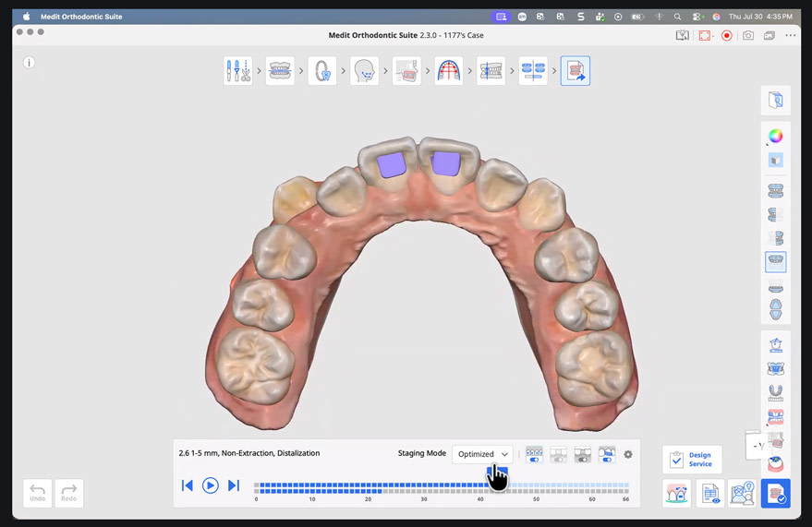The height and width of the screenshot is (527, 812).
Task: Show the faded upper arch view
Action: [x=775, y=286]
